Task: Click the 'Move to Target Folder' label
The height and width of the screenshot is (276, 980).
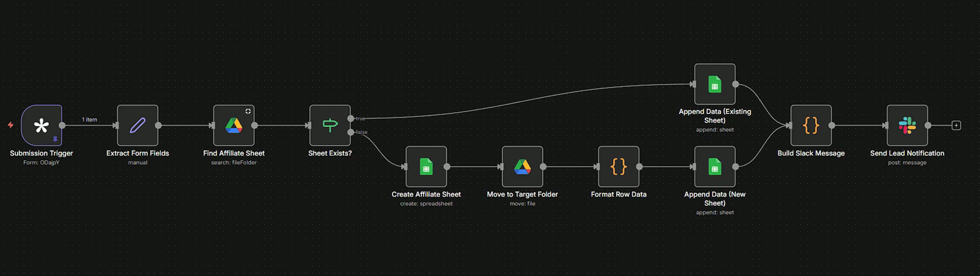Action: [523, 194]
